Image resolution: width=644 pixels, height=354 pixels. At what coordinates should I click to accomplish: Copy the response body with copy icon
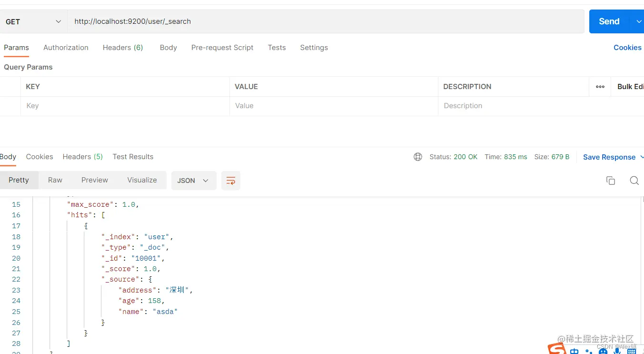point(611,181)
